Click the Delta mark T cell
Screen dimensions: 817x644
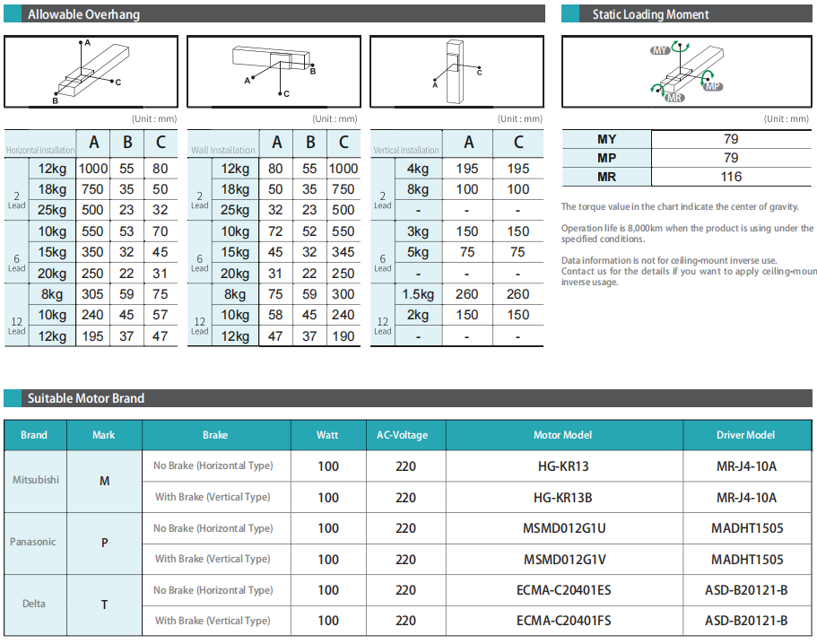104,605
